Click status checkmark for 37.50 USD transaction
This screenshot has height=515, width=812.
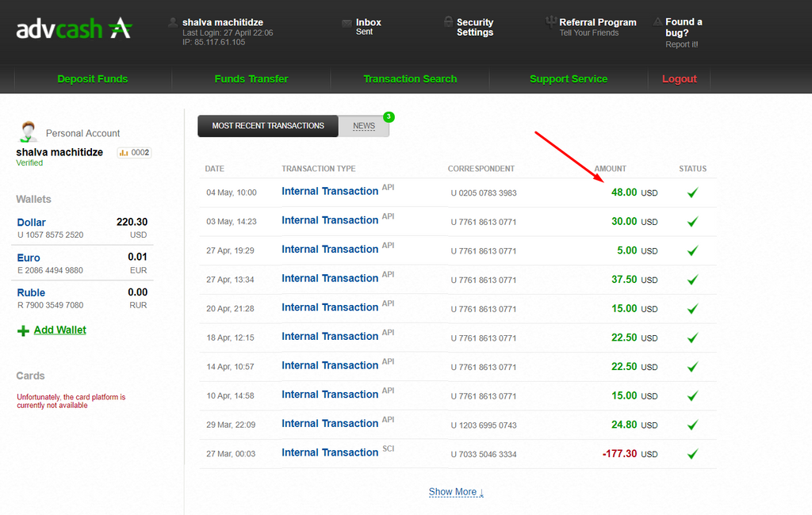[692, 280]
